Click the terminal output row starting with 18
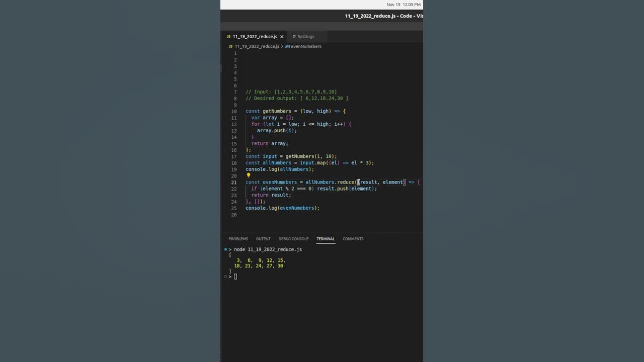 [x=259, y=266]
